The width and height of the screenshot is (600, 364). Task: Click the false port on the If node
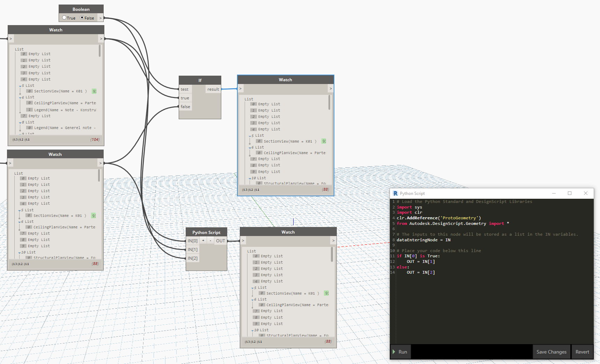tap(185, 107)
